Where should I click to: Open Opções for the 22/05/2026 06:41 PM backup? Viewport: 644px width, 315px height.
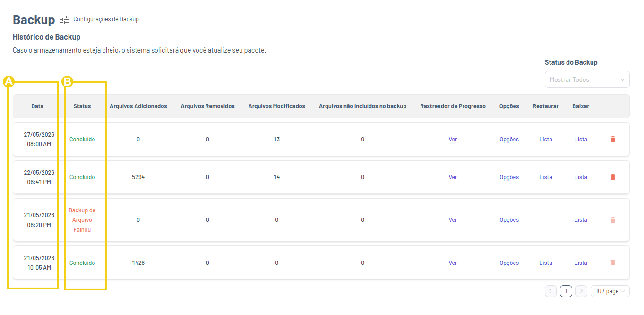tap(509, 177)
